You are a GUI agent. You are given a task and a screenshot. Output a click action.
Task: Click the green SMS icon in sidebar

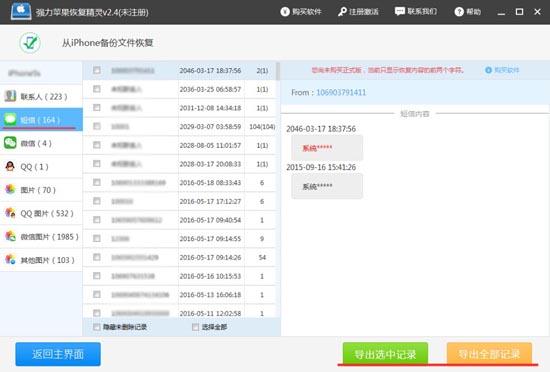pos(10,120)
